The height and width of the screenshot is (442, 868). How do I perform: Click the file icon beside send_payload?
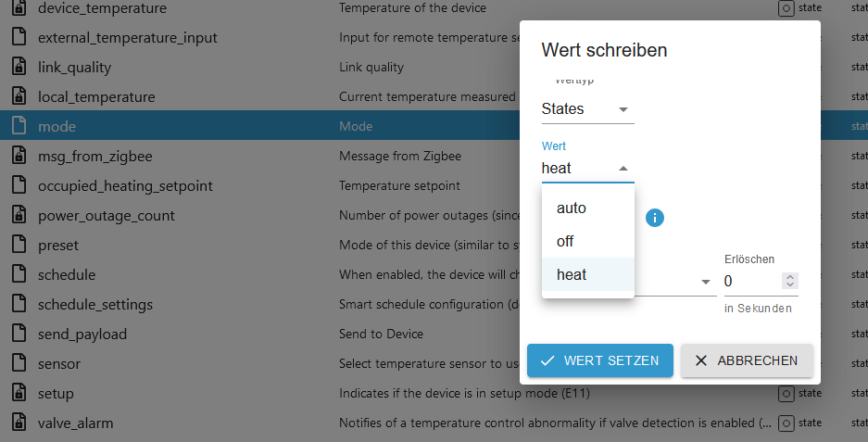click(19, 334)
